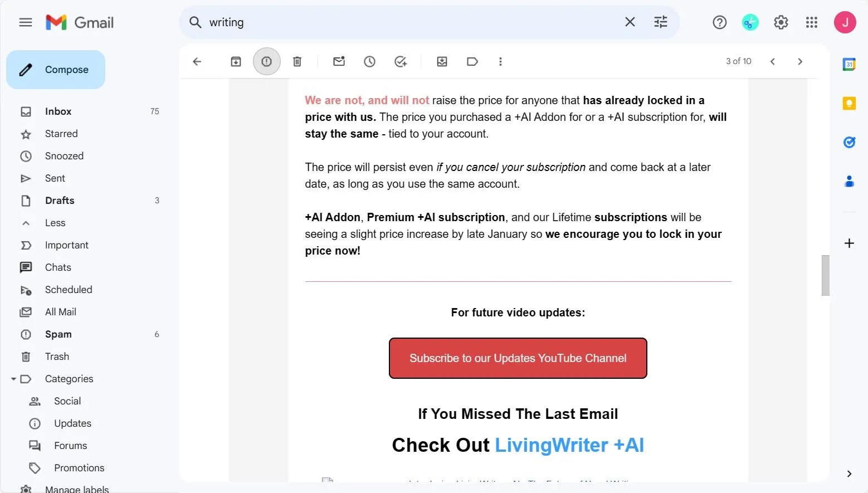Collapse the Less section in the sidebar
The image size is (868, 493).
tap(55, 222)
